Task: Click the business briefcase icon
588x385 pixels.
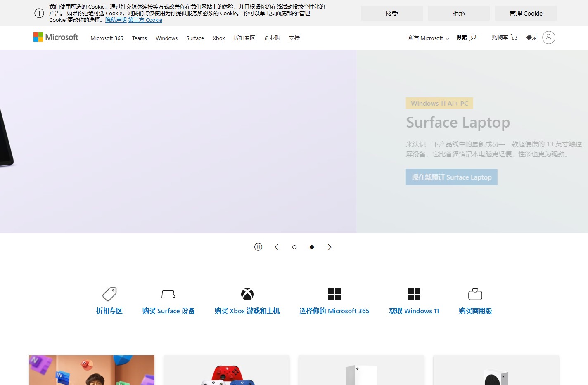Action: [475, 294]
